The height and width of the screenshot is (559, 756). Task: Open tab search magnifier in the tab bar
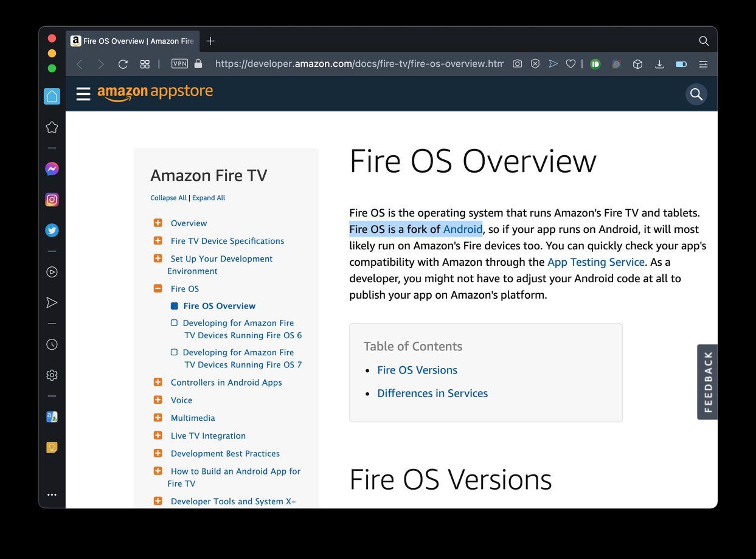[x=704, y=41]
